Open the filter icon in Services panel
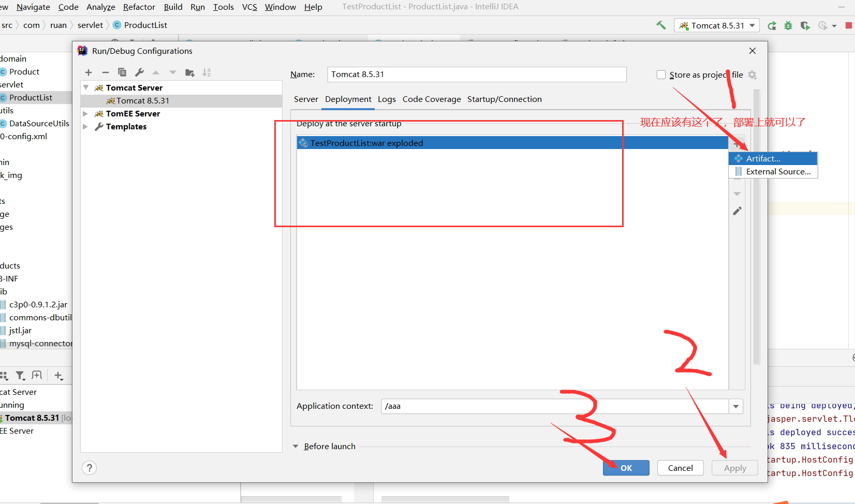Image resolution: width=855 pixels, height=504 pixels. point(20,376)
